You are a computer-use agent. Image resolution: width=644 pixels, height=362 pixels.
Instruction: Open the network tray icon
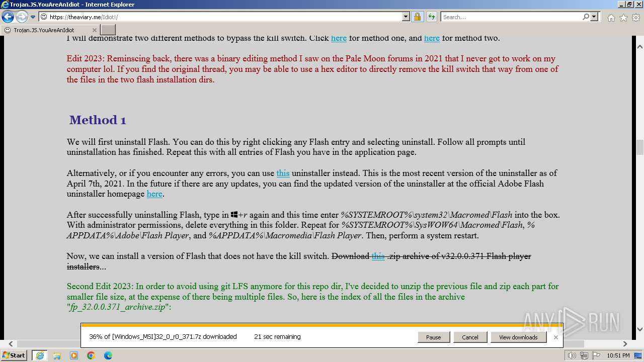pyautogui.click(x=584, y=355)
